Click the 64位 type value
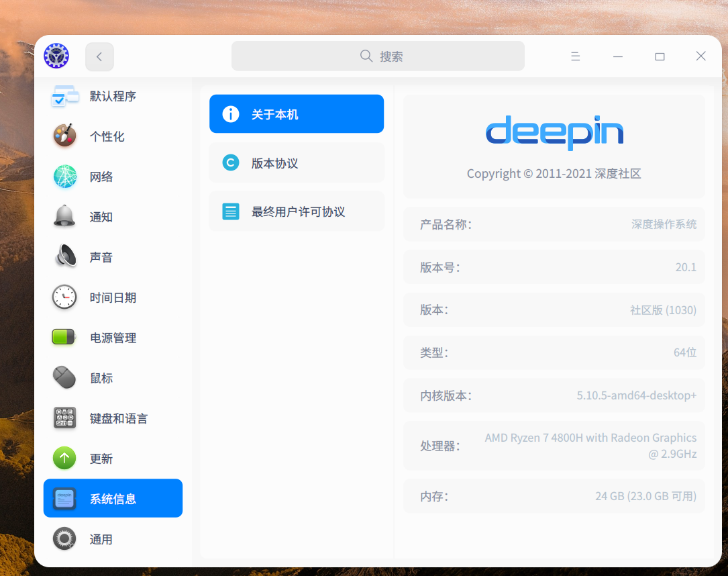The width and height of the screenshot is (728, 576). pos(685,352)
